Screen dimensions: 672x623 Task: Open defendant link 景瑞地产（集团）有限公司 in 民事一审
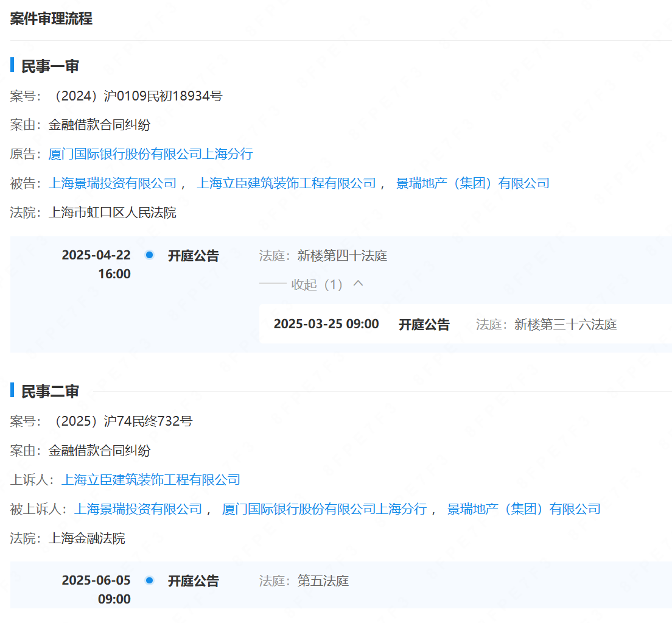(472, 183)
